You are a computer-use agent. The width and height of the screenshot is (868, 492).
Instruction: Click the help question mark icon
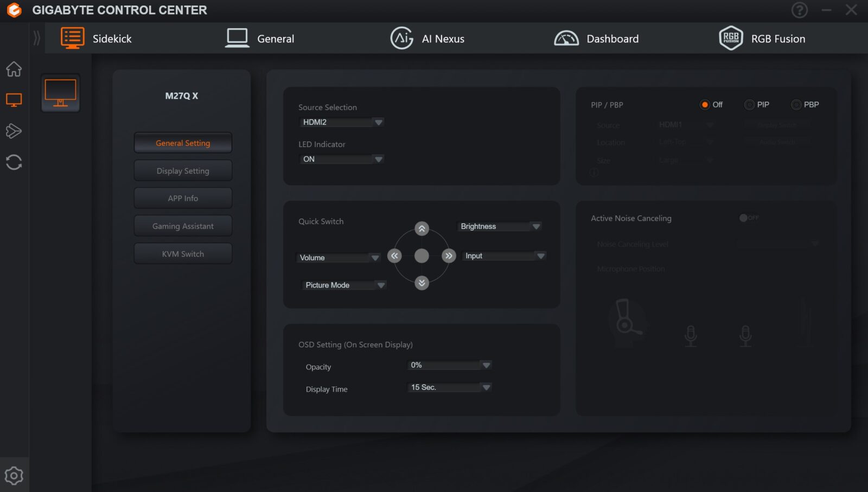pos(799,10)
